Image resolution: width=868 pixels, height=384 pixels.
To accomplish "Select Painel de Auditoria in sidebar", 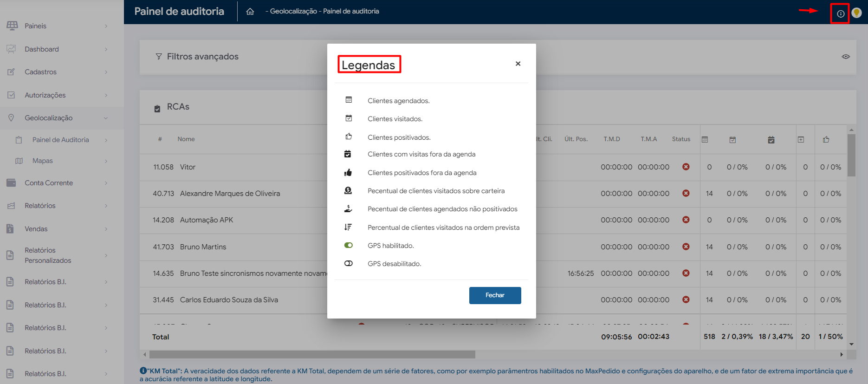I will pyautogui.click(x=62, y=140).
